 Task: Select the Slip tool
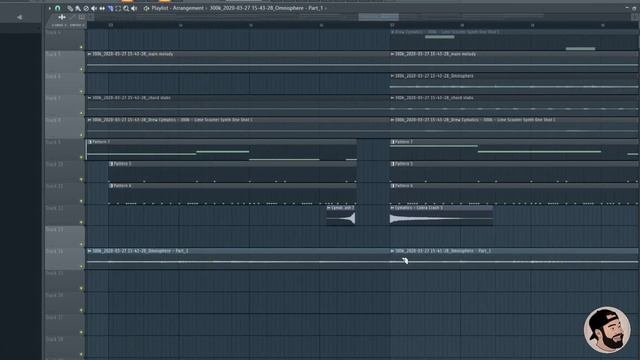point(102,8)
